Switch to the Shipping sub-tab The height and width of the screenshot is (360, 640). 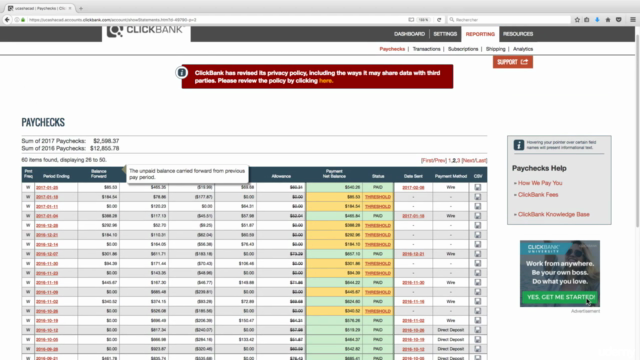pos(496,49)
